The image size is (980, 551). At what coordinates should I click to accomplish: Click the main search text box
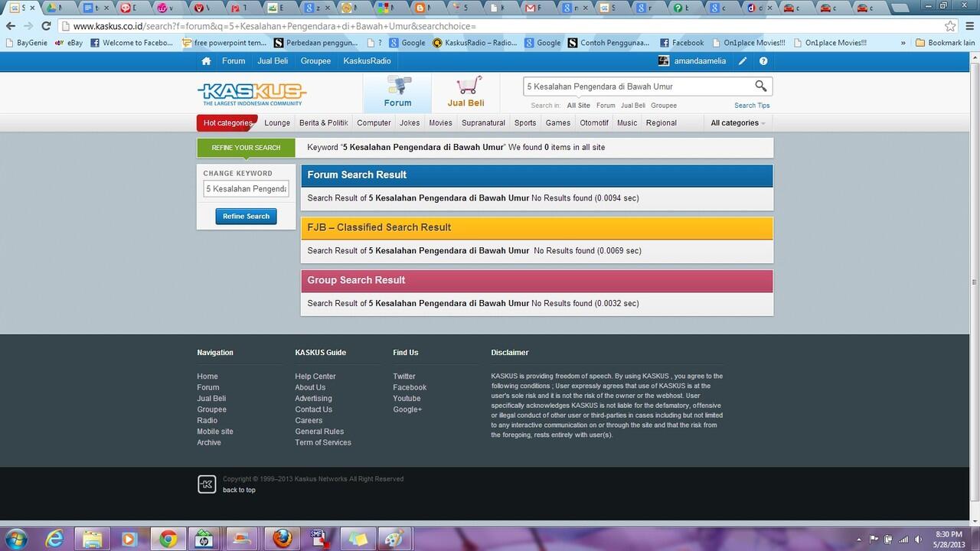[x=637, y=86]
